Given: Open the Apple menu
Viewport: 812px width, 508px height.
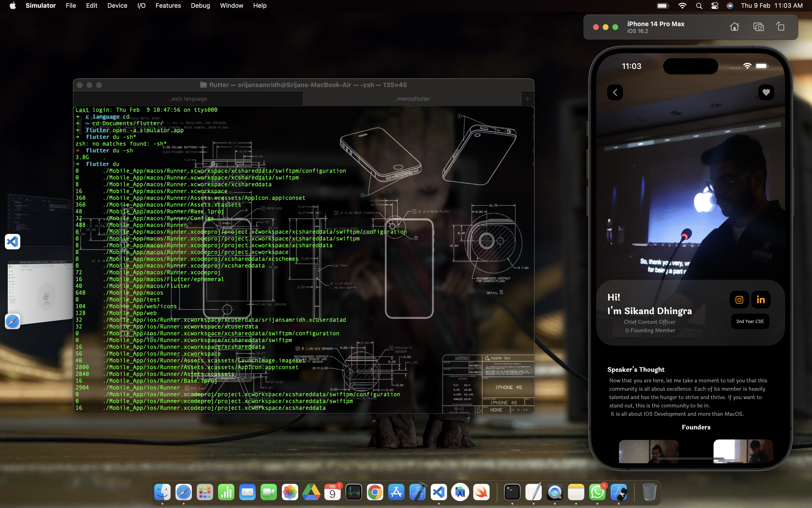Looking at the screenshot, I should coord(13,5).
